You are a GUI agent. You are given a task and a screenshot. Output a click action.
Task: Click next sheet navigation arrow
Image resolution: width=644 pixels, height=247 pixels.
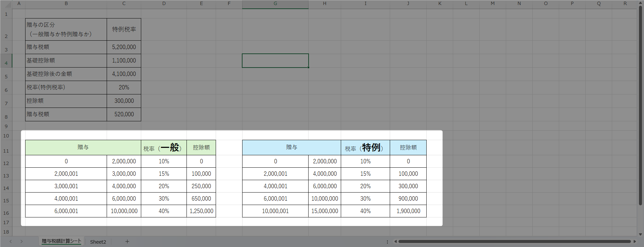click(x=21, y=241)
